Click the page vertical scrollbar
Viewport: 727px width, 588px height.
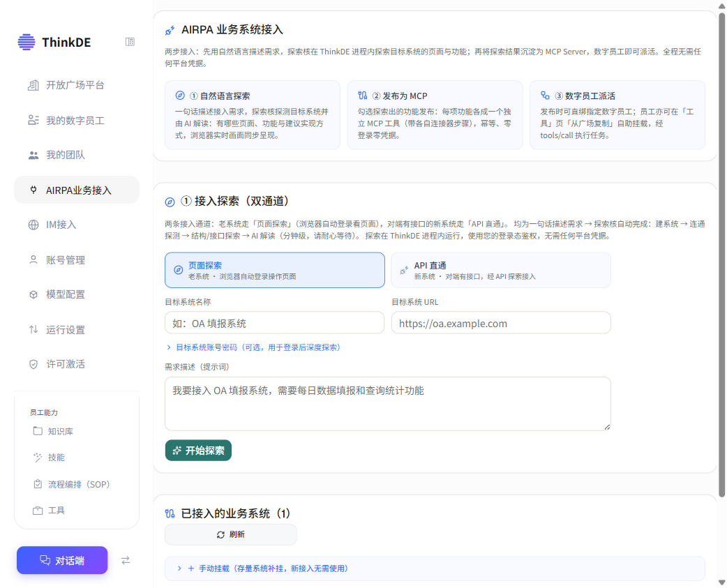click(x=722, y=255)
